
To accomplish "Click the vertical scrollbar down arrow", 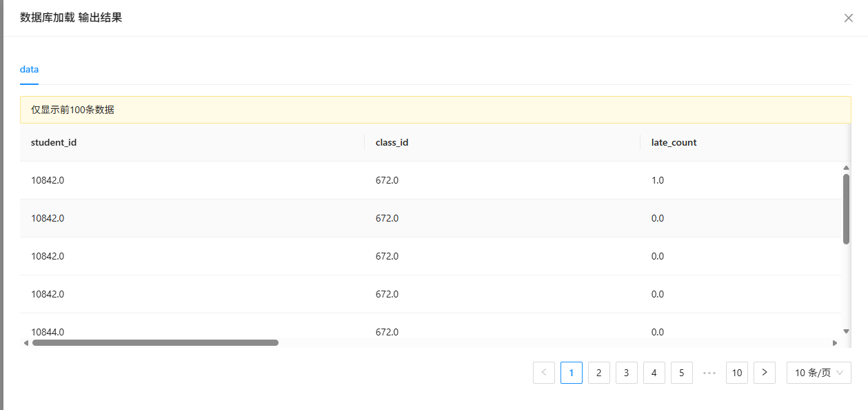I will point(846,331).
